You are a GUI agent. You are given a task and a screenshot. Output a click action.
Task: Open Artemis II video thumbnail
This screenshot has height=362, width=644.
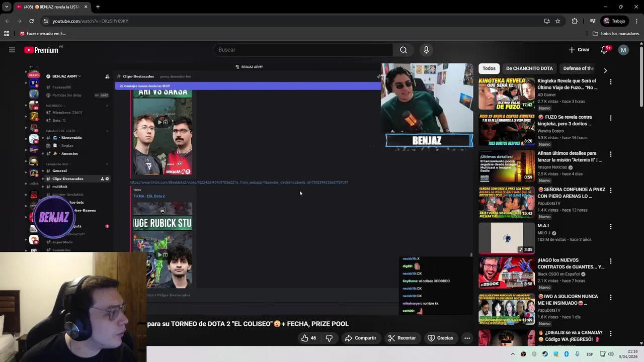[x=506, y=166]
